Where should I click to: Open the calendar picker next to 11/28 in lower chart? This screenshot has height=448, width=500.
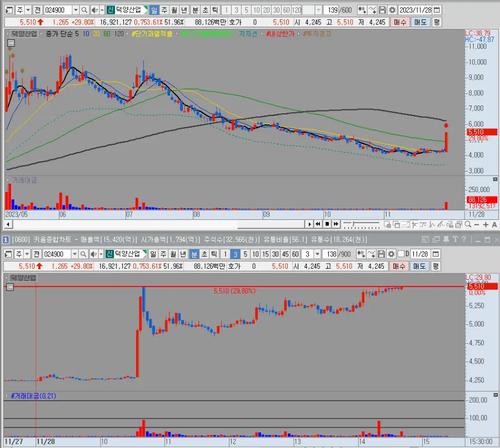pos(436,254)
